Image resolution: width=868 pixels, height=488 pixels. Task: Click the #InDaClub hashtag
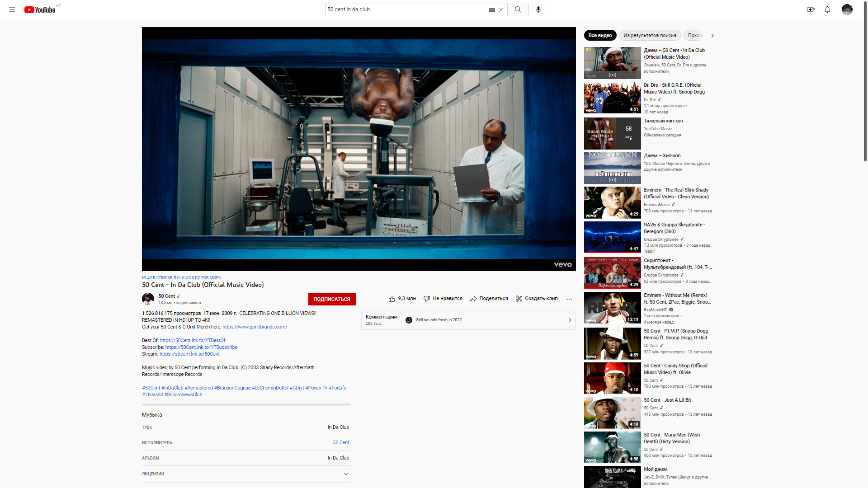(x=172, y=388)
